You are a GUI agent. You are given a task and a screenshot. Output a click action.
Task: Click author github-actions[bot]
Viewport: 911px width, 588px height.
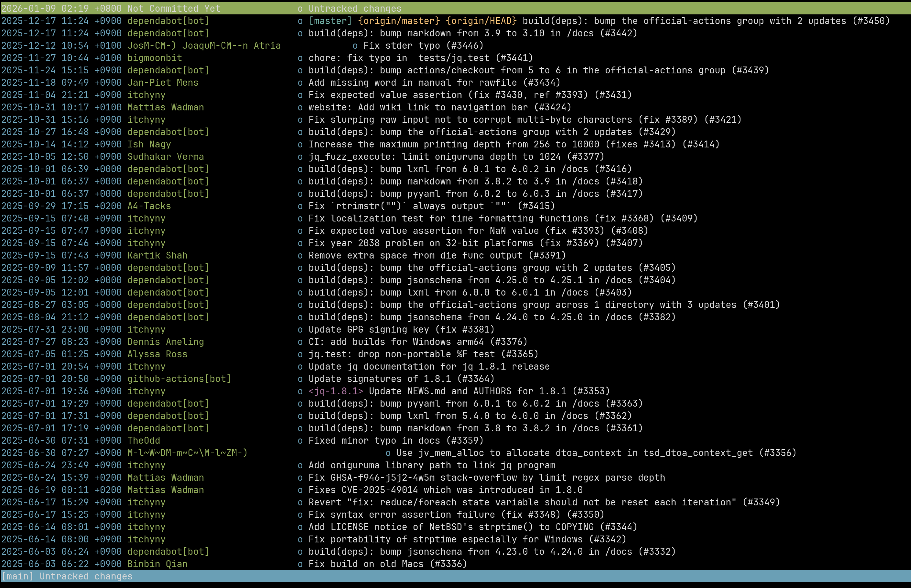click(x=179, y=379)
